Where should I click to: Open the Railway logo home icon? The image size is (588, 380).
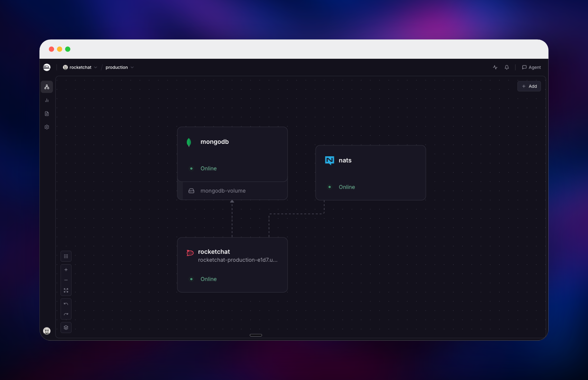pos(47,67)
